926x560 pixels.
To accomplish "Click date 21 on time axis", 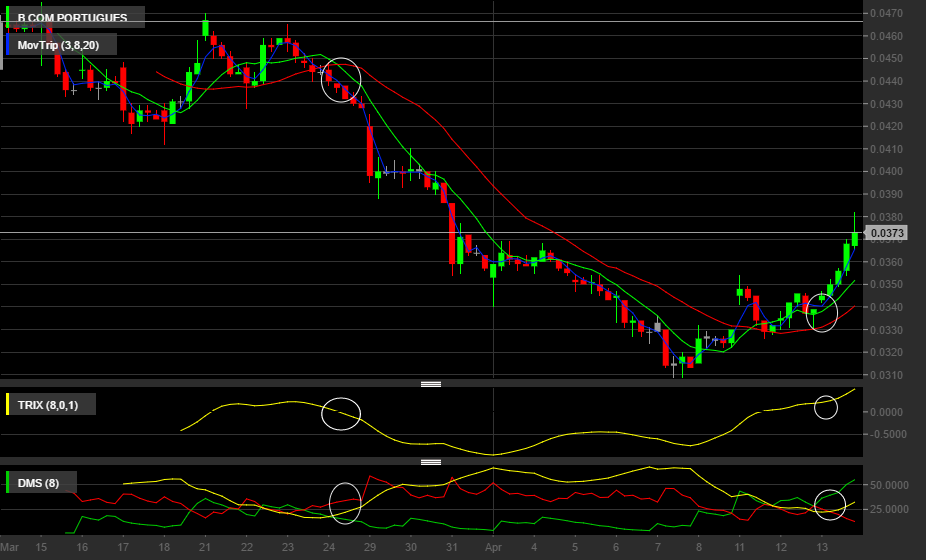I will pyautogui.click(x=205, y=547).
